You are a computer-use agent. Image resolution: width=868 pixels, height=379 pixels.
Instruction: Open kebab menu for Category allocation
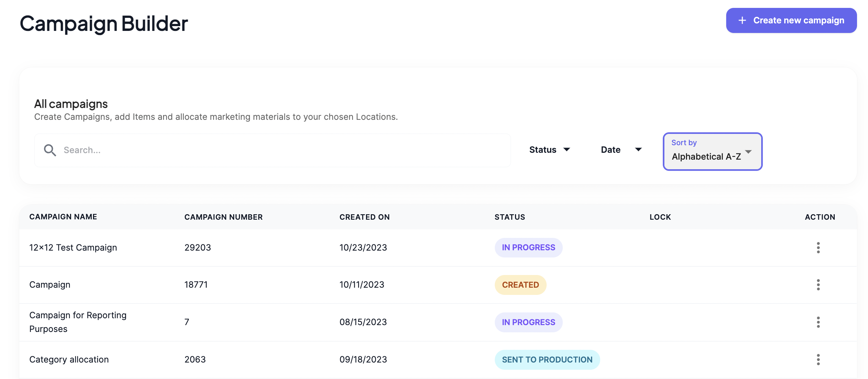(818, 359)
